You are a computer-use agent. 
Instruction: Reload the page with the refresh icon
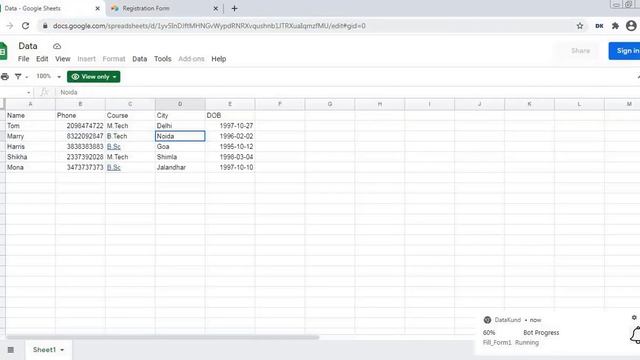click(x=25, y=26)
